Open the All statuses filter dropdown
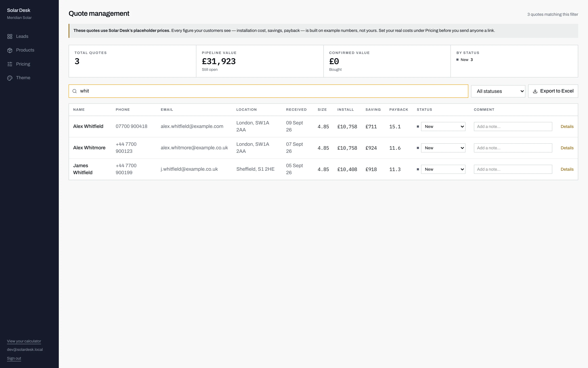 (498, 91)
